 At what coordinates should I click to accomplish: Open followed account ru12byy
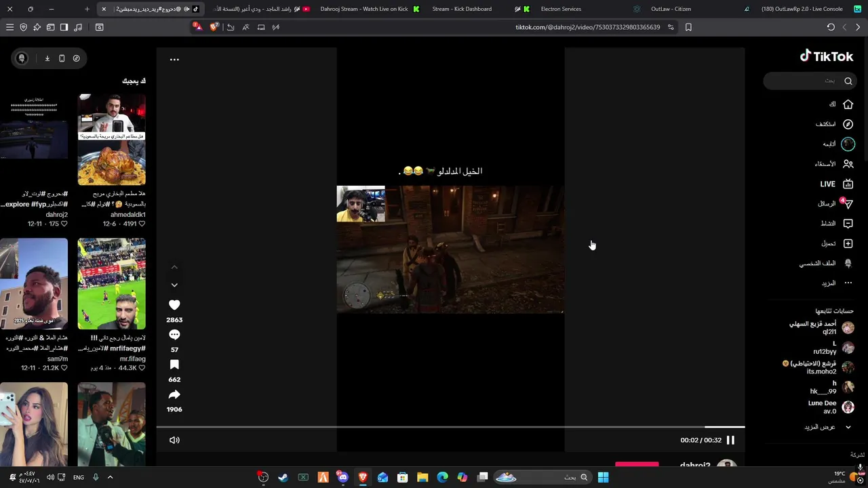click(833, 348)
